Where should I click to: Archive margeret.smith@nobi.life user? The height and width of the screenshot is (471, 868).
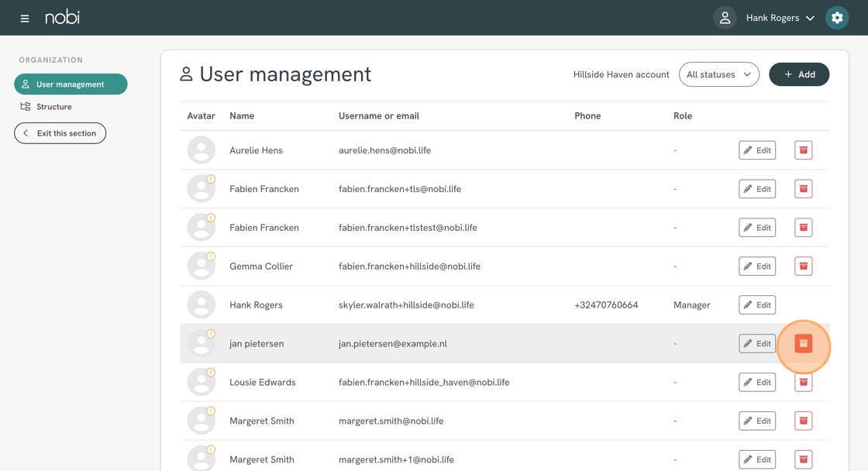[803, 421]
